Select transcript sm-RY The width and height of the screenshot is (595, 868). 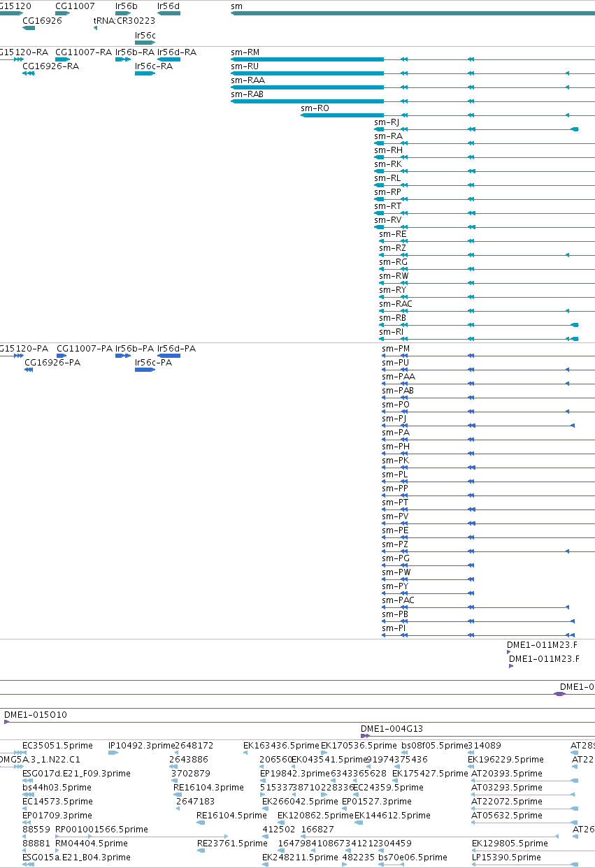point(487,297)
